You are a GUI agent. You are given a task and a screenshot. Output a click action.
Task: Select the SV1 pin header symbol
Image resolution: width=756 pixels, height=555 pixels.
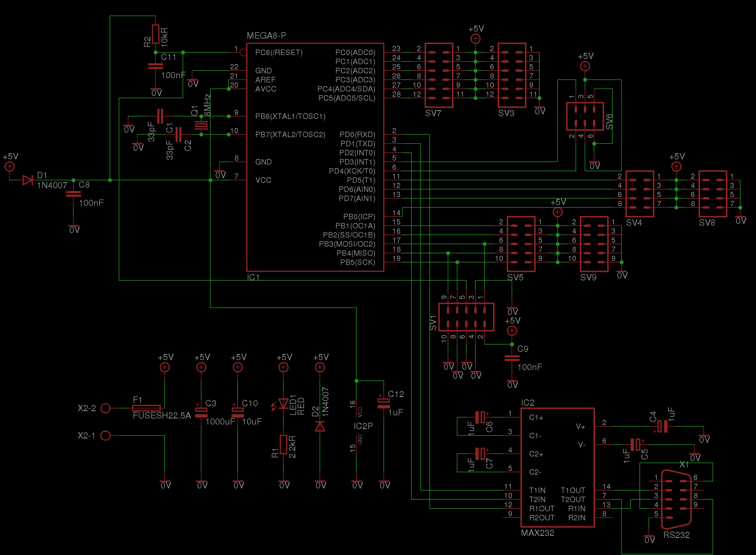click(466, 317)
